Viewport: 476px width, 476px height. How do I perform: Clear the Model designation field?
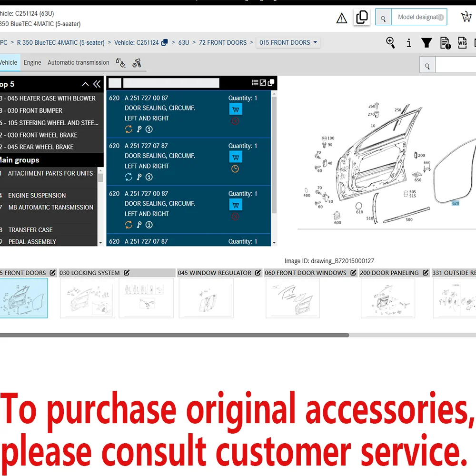pyautogui.click(x=441, y=18)
